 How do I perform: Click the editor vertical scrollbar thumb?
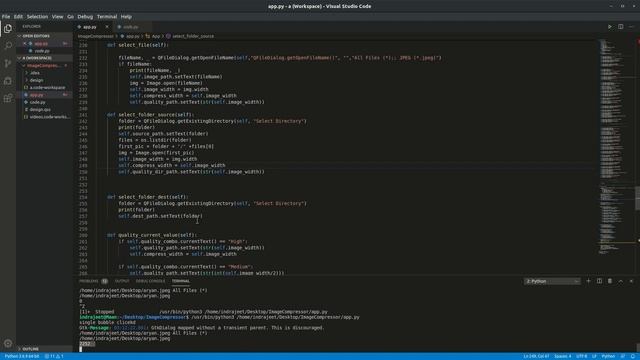pyautogui.click(x=638, y=198)
